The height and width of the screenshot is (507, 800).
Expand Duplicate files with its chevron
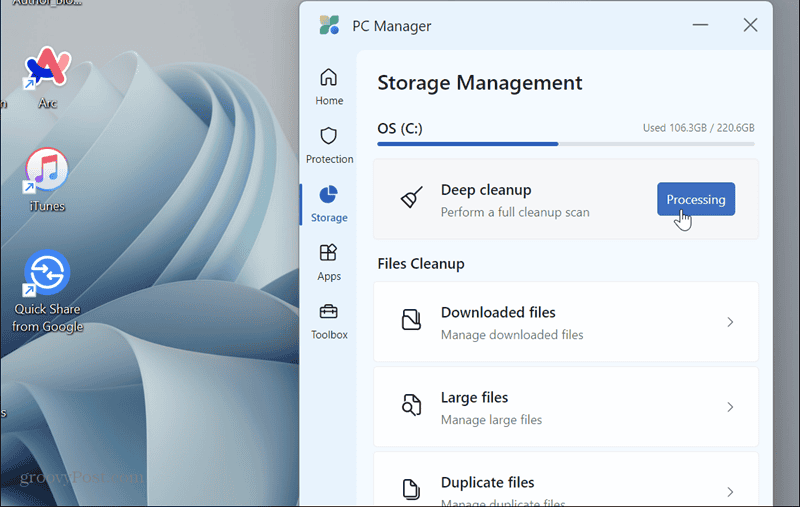730,492
